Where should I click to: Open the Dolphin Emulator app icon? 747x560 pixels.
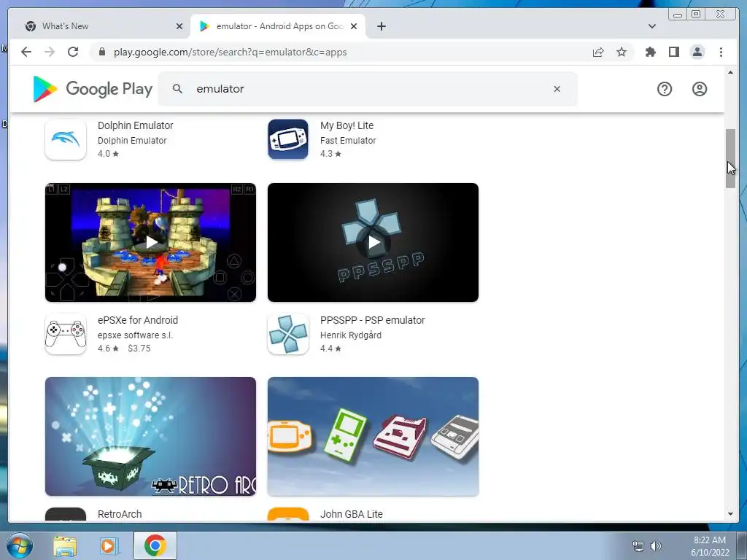(66, 139)
